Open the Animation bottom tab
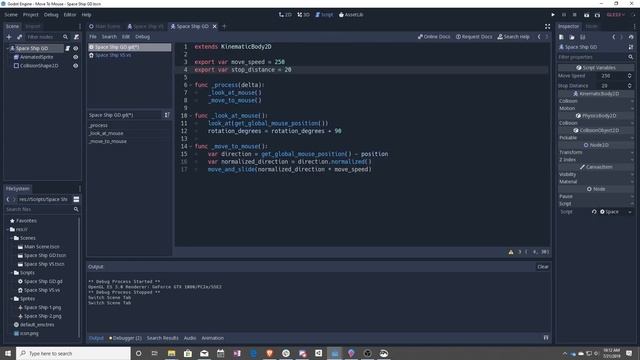Screen dimensions: 640x360 click(x=213, y=338)
